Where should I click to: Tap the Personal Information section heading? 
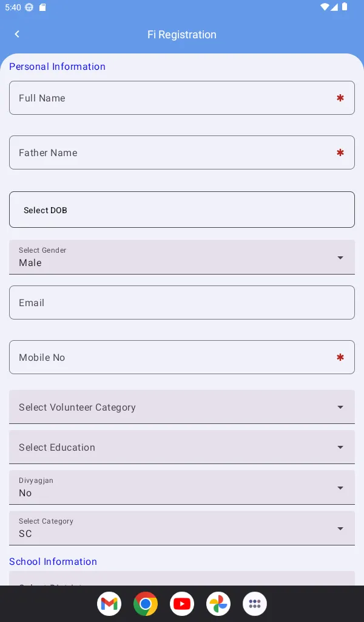click(x=57, y=67)
